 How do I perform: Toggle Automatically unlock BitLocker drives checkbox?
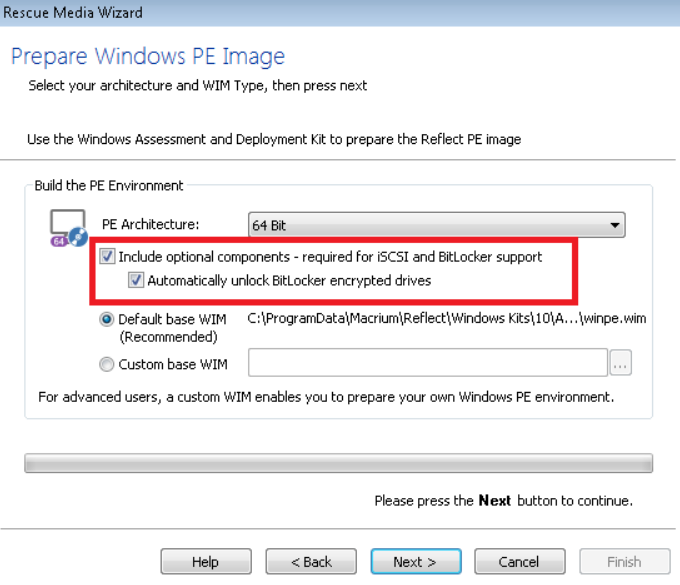coord(136,281)
